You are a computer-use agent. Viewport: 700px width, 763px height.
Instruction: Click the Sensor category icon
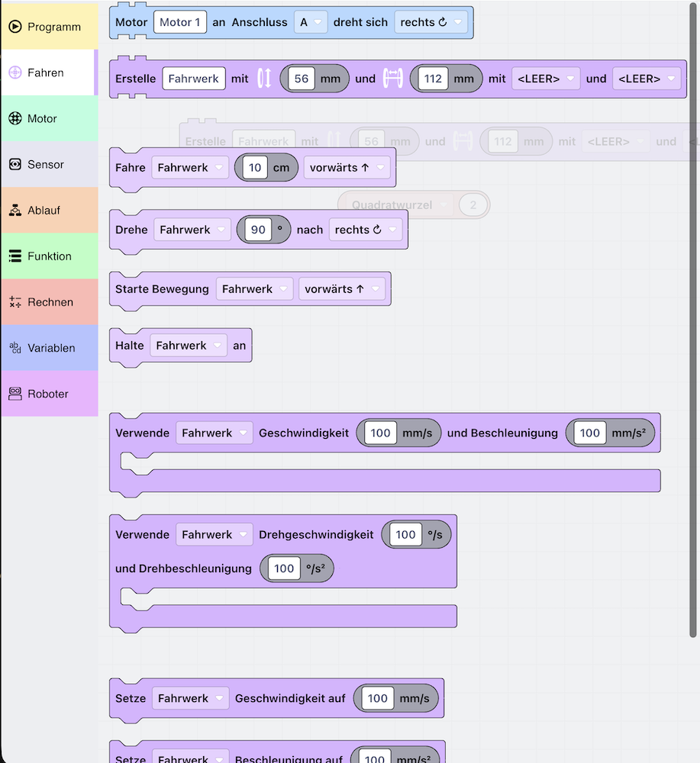point(15,165)
